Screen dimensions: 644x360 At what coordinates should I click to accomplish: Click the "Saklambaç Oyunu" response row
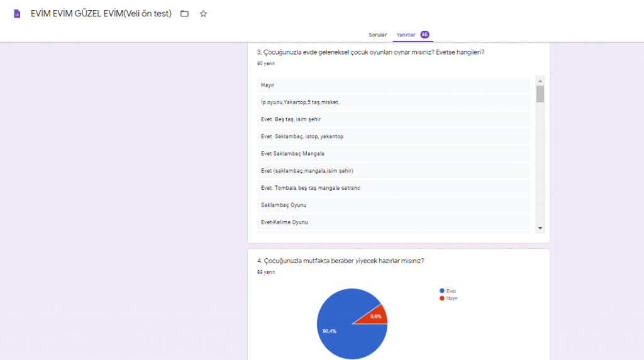click(x=394, y=205)
